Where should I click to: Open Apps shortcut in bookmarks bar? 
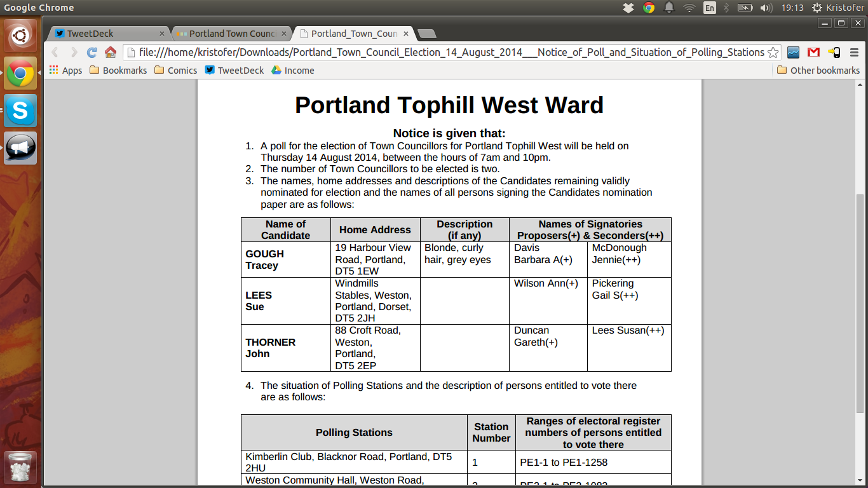[65, 71]
